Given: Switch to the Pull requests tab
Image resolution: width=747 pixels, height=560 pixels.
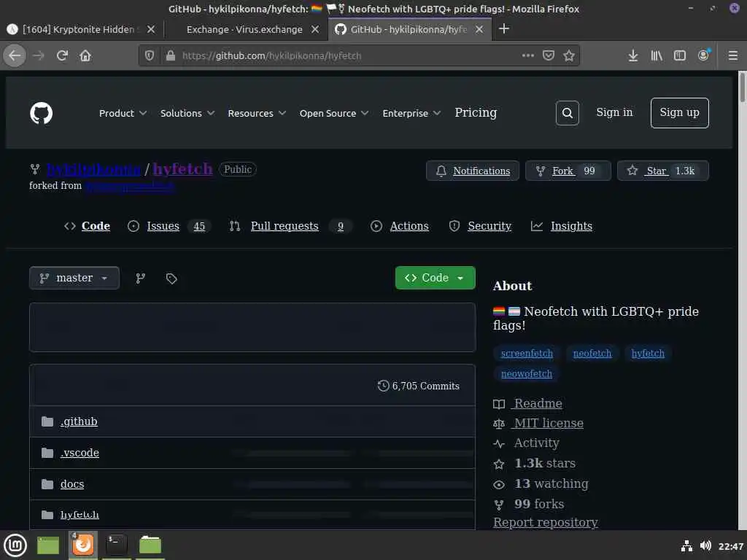Looking at the screenshot, I should [x=290, y=226].
